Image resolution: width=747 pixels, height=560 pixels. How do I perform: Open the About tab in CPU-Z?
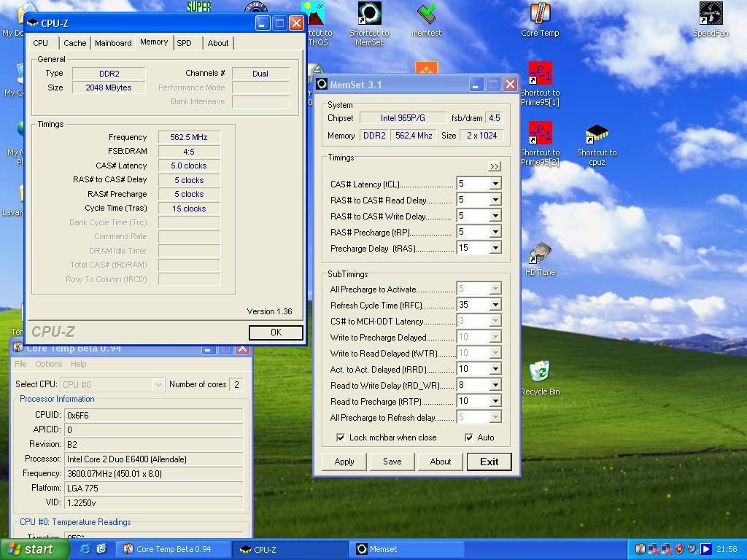pyautogui.click(x=217, y=43)
